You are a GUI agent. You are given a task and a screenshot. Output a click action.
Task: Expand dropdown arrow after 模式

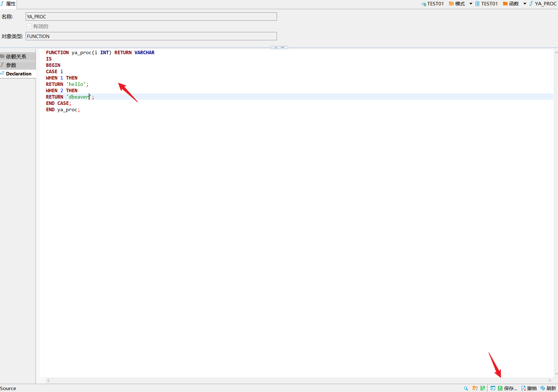(x=471, y=4)
